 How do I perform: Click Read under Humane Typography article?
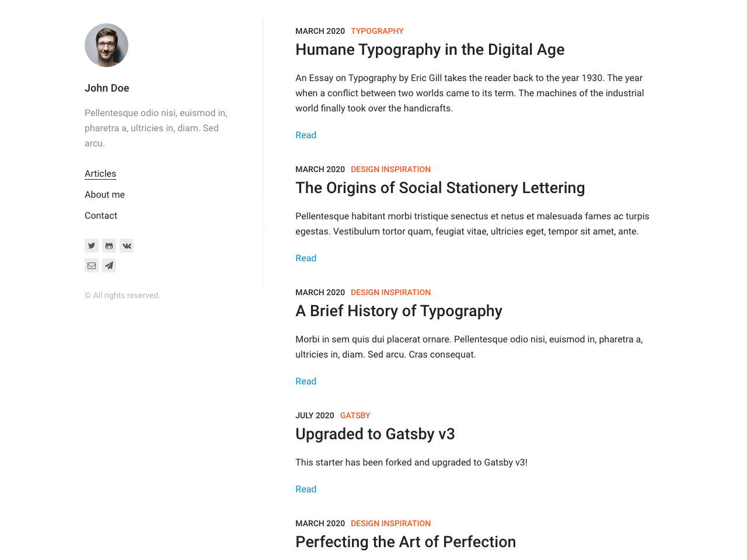[x=306, y=135]
